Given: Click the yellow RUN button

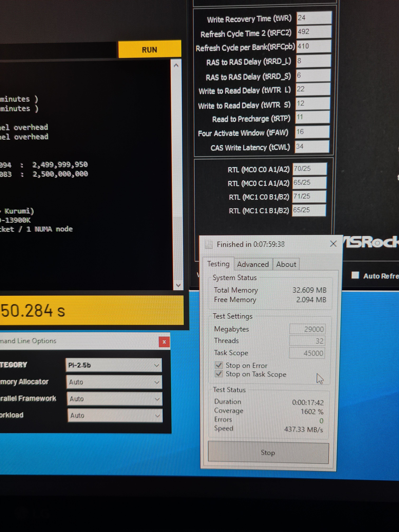Looking at the screenshot, I should pyautogui.click(x=149, y=49).
